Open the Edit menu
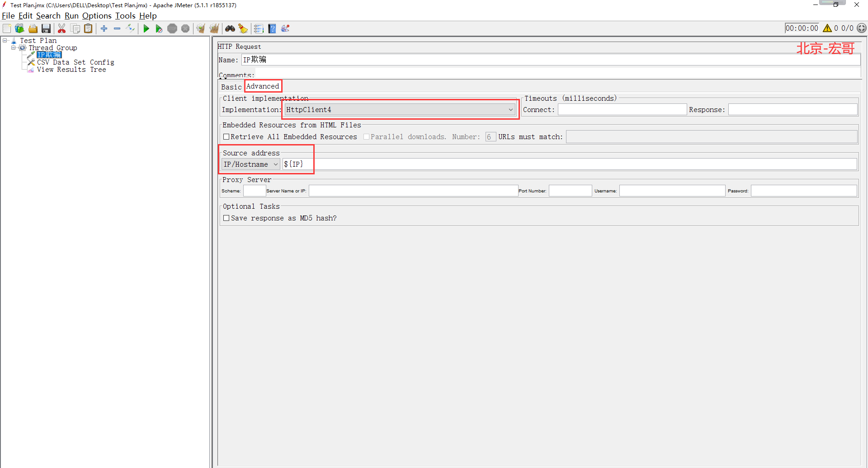 [25, 16]
